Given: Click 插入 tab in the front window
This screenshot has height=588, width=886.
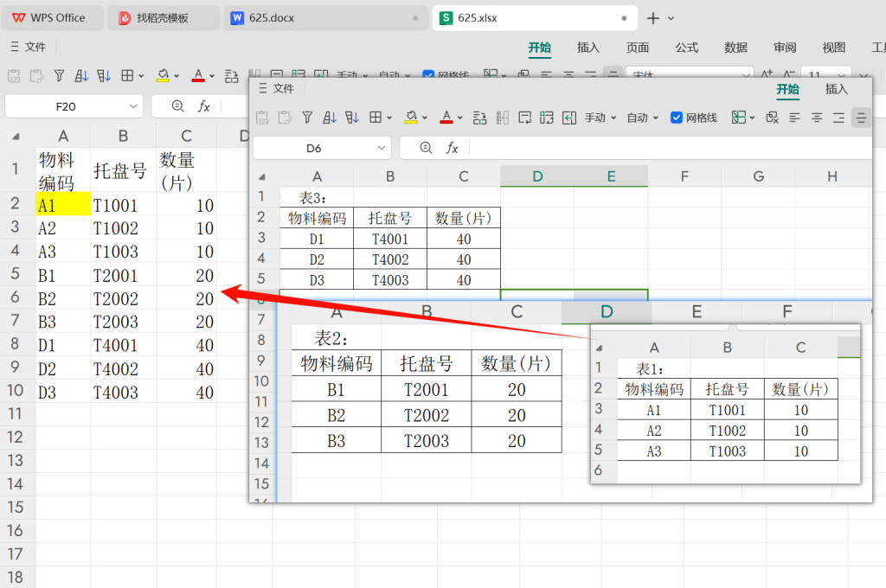Looking at the screenshot, I should (x=837, y=89).
